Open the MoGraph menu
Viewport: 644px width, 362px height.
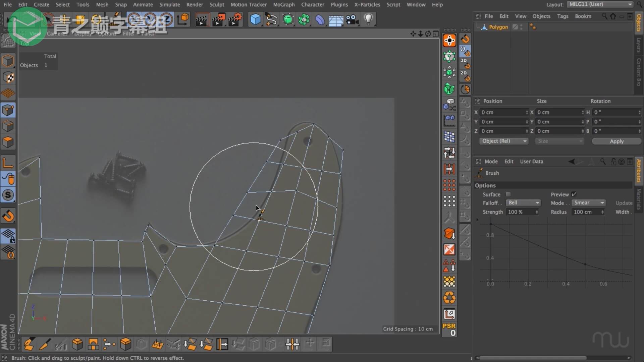tap(284, 5)
